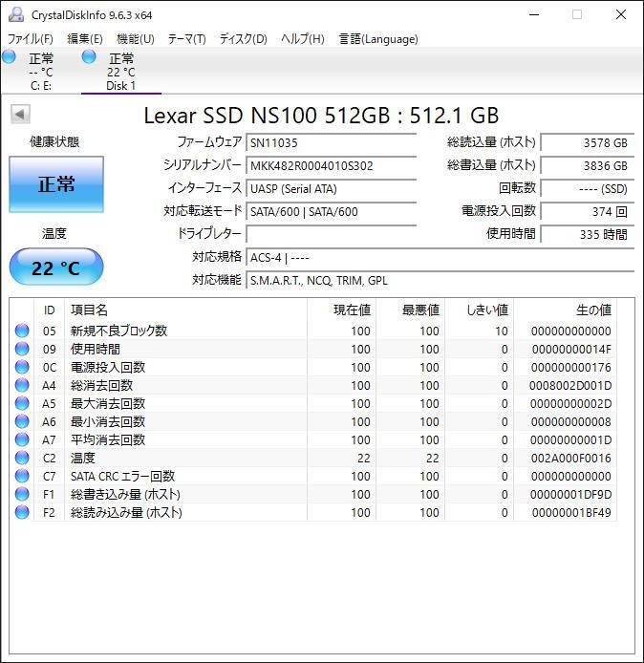Click raw value 0008002D001D

coord(570,386)
